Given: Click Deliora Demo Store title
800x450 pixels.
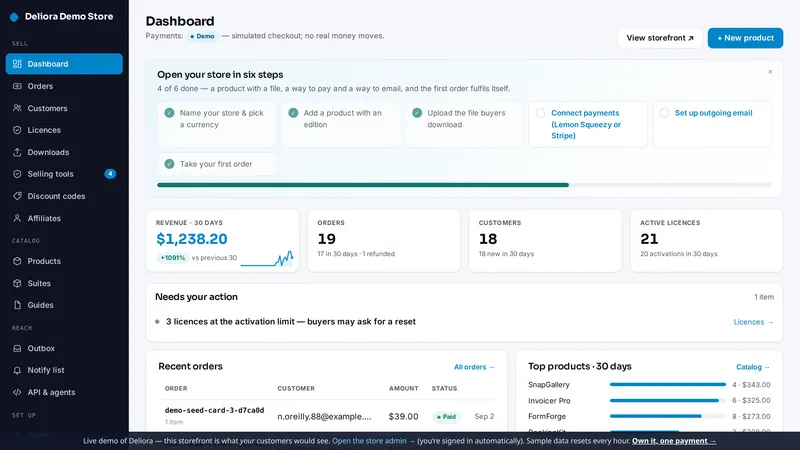Looking at the screenshot, I should point(69,17).
